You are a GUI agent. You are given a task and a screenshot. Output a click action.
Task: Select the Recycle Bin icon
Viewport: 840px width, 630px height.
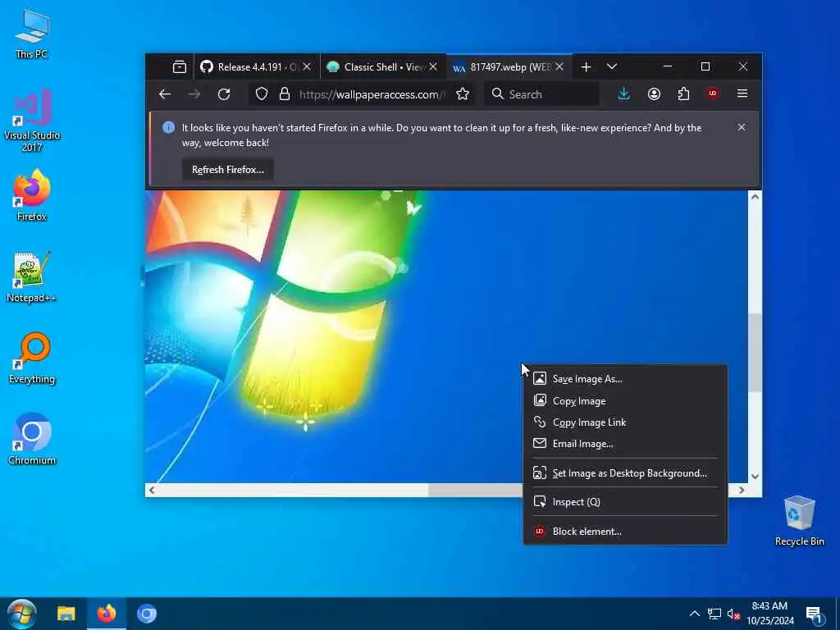click(x=799, y=521)
